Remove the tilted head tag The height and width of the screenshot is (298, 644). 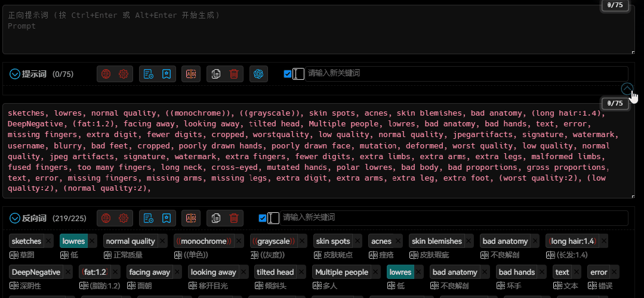click(x=301, y=272)
